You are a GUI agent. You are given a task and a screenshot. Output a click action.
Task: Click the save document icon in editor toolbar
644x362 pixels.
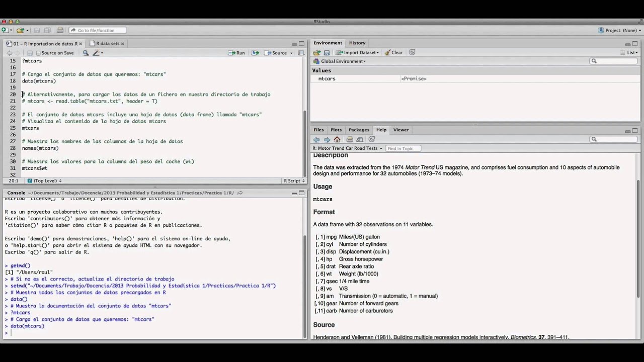click(x=30, y=53)
